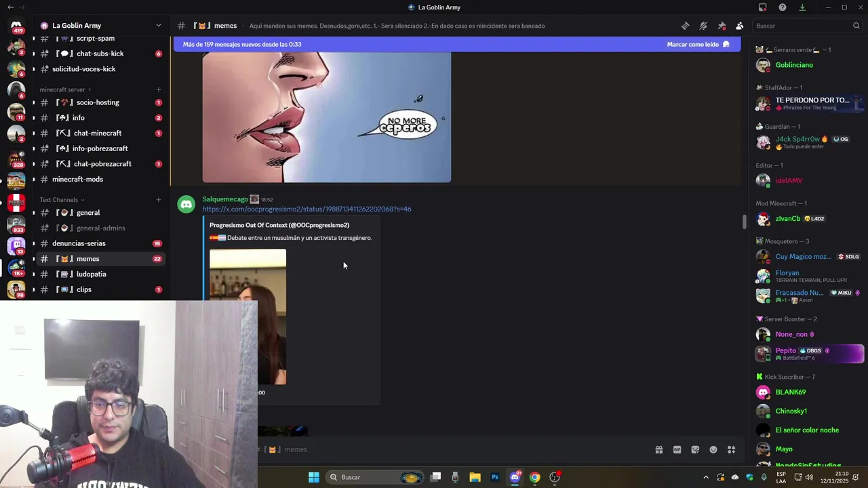This screenshot has width=868, height=488.
Task: Open La Goblin Army server dropdown
Action: (101, 26)
